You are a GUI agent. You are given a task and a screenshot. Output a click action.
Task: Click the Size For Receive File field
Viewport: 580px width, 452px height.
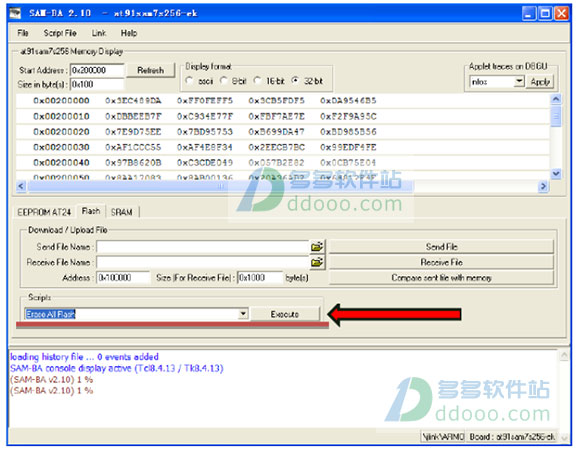[260, 278]
